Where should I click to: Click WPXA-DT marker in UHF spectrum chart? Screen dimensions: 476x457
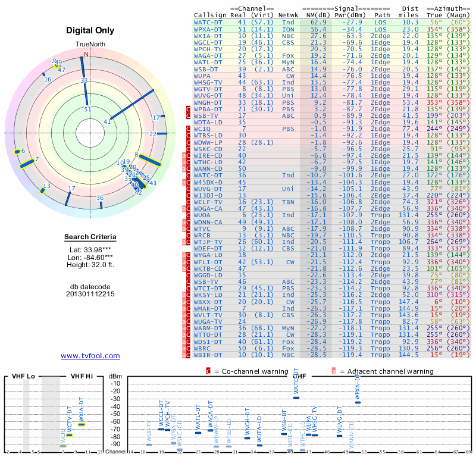[x=358, y=402]
